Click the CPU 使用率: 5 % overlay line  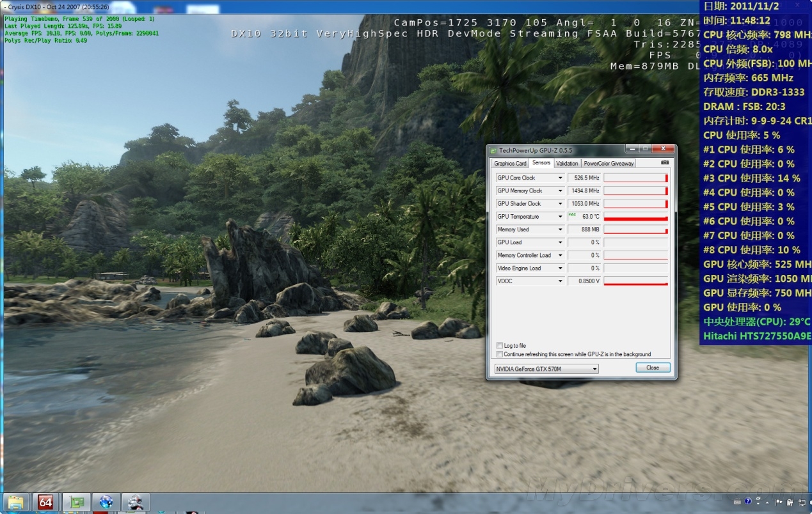pos(742,136)
